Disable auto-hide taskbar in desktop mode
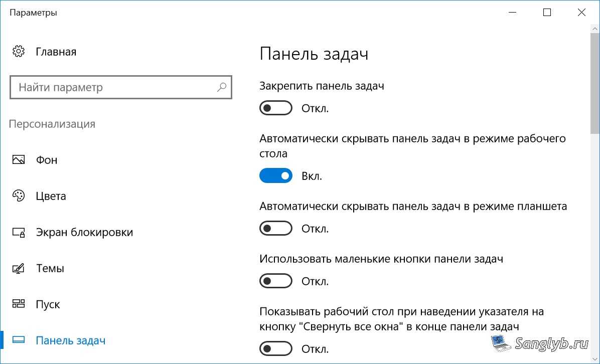The height and width of the screenshot is (364, 600). tap(275, 175)
